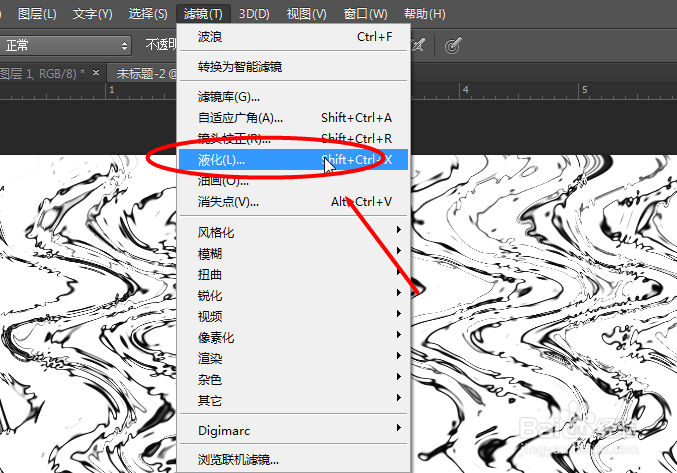Screen dimensions: 677x473
Task: Open 消失点(V)... filter
Action: pos(294,202)
